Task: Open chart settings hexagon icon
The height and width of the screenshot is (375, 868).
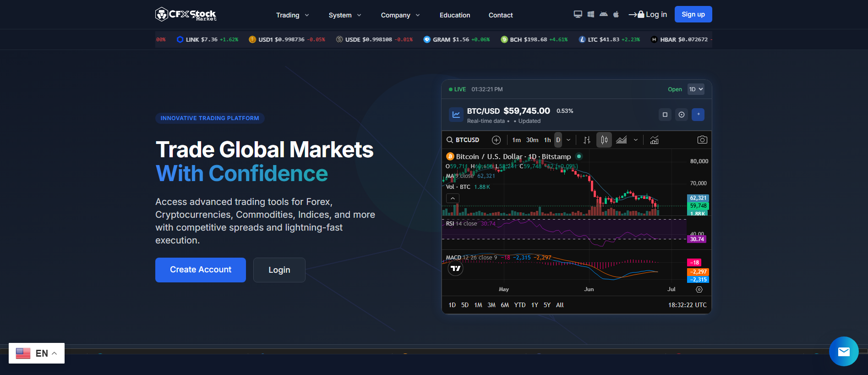Action: pos(699,290)
